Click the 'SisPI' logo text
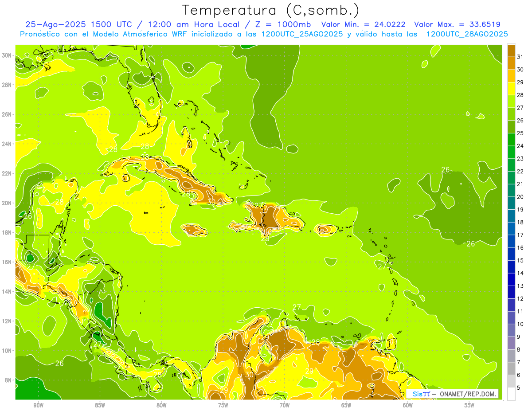Screen dimensions: 532x411 click(x=421, y=394)
